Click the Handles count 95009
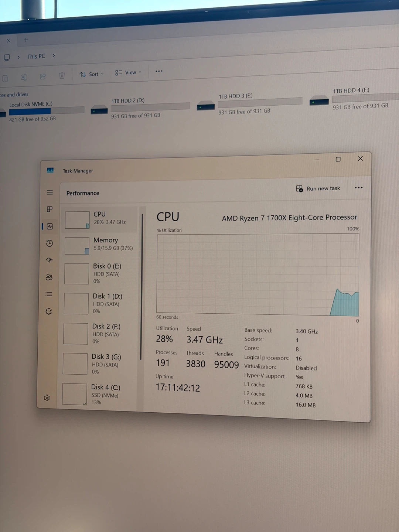The image size is (399, 532). click(226, 365)
